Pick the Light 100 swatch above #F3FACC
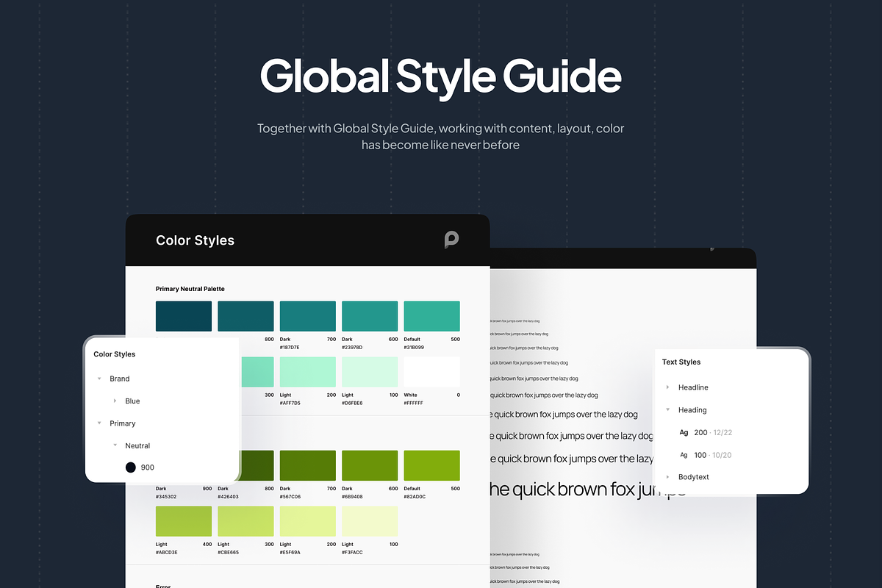 [370, 521]
